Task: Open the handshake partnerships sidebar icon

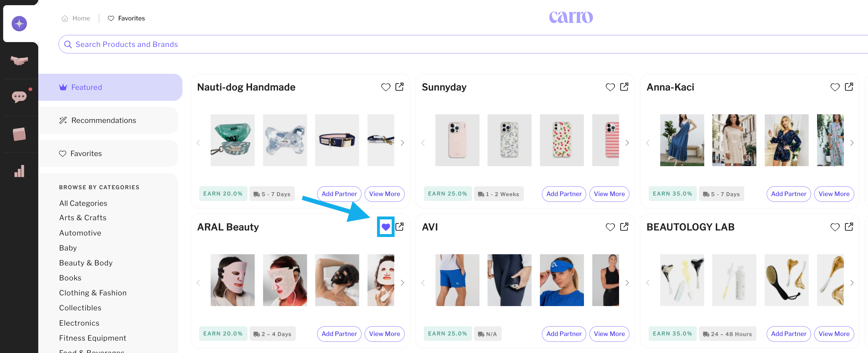Action: [19, 61]
